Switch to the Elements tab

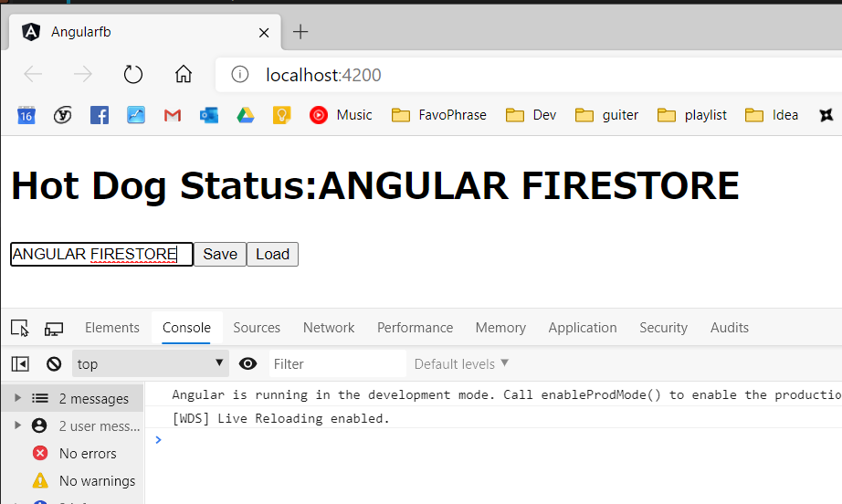click(x=112, y=328)
